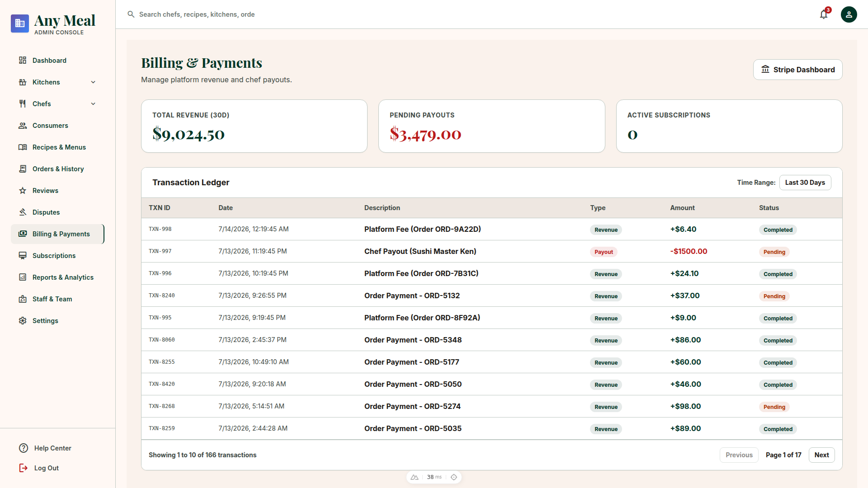The width and height of the screenshot is (868, 488).
Task: Click the Help Center link text
Action: tap(53, 448)
